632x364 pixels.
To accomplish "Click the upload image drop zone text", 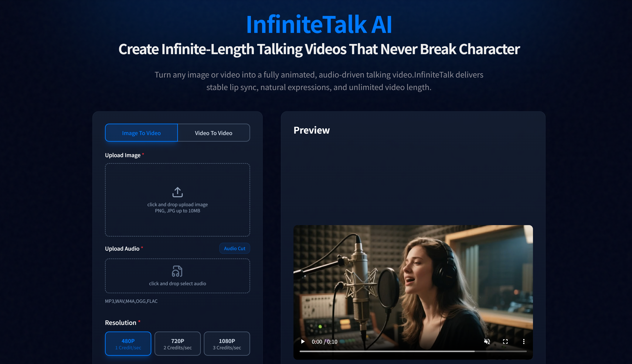I will pyautogui.click(x=178, y=207).
